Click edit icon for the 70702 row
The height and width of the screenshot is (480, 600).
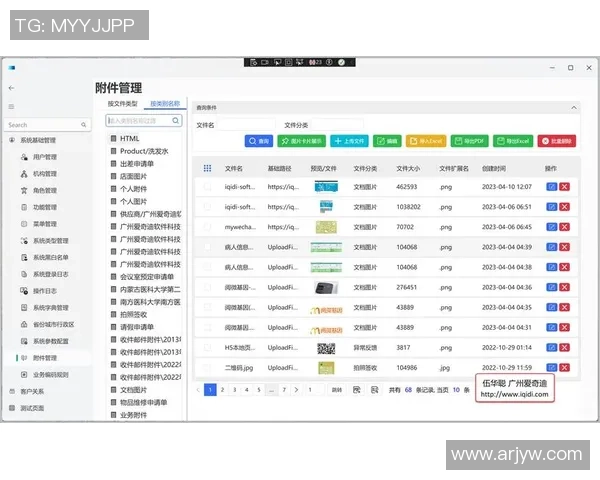pyautogui.click(x=551, y=227)
